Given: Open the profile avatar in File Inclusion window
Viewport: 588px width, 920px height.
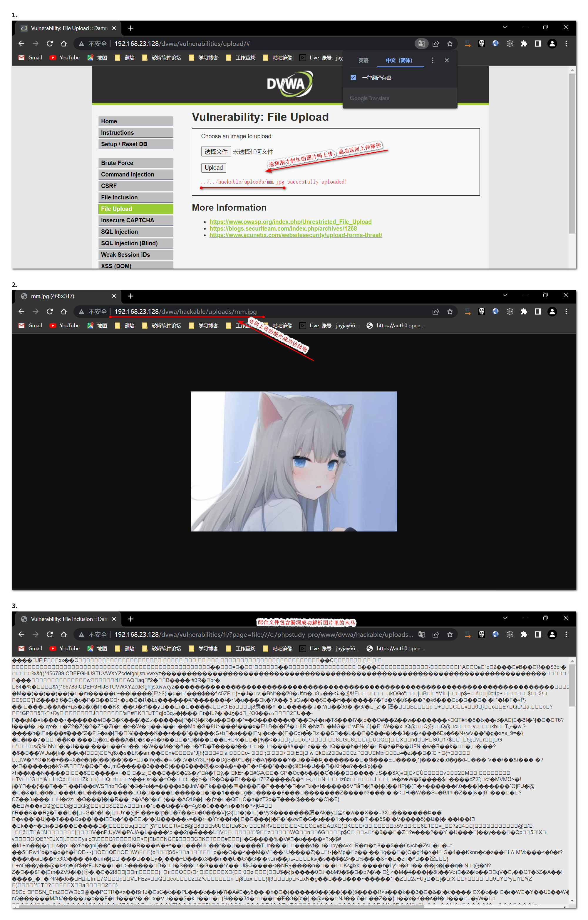Looking at the screenshot, I should click(x=552, y=634).
